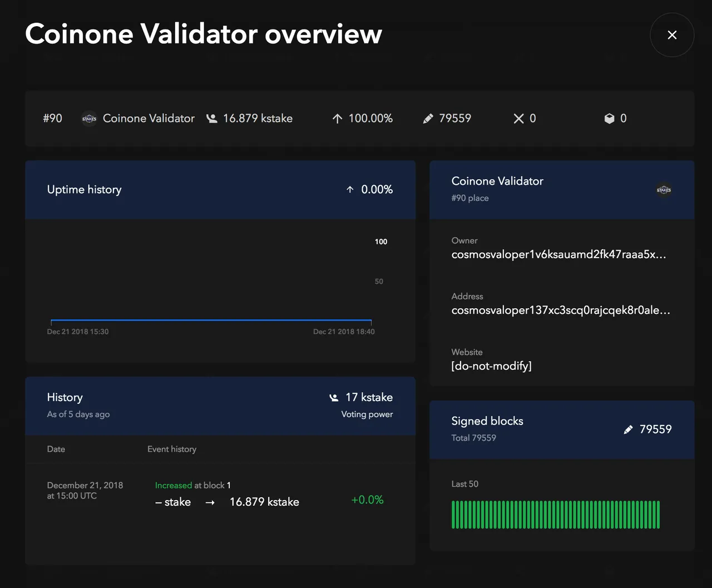
Task: Click the 0.00% uptime change value
Action: tap(377, 190)
